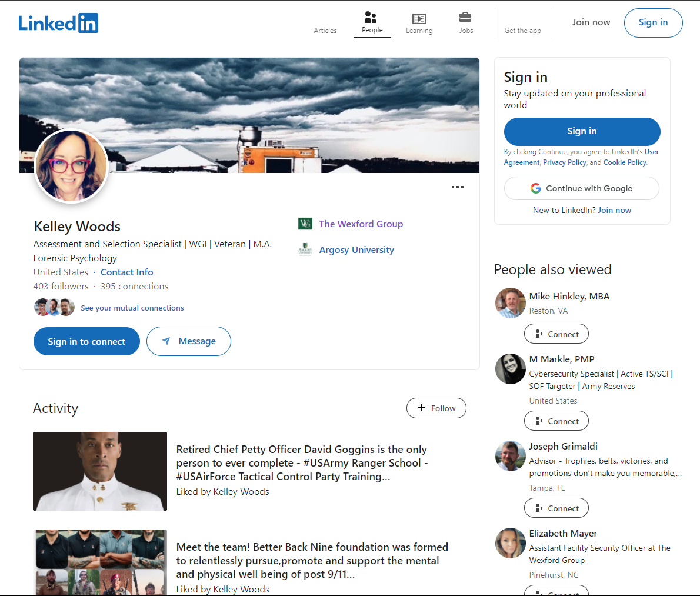Open M Markle, PMP profile name

click(562, 359)
